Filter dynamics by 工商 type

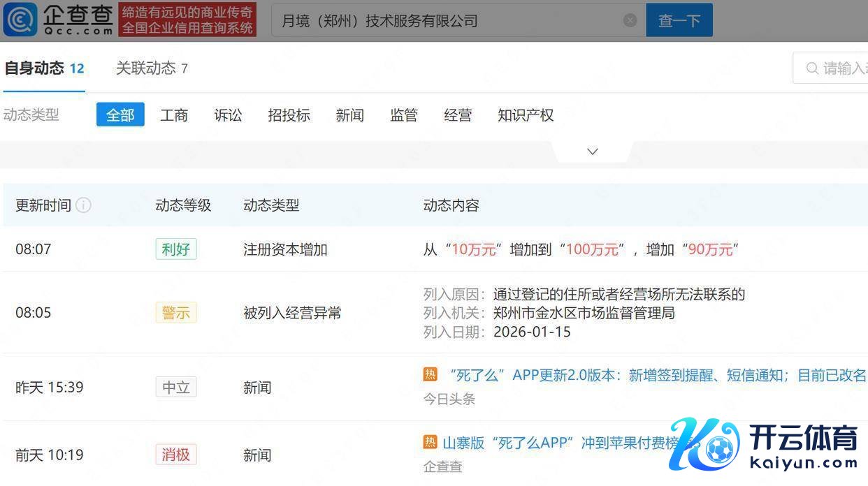[174, 115]
